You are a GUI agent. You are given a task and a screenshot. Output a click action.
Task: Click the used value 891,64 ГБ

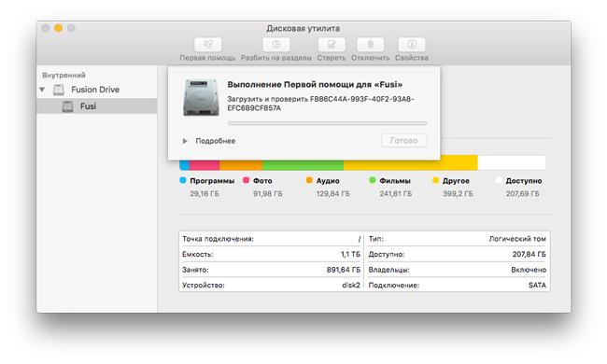[x=344, y=270]
